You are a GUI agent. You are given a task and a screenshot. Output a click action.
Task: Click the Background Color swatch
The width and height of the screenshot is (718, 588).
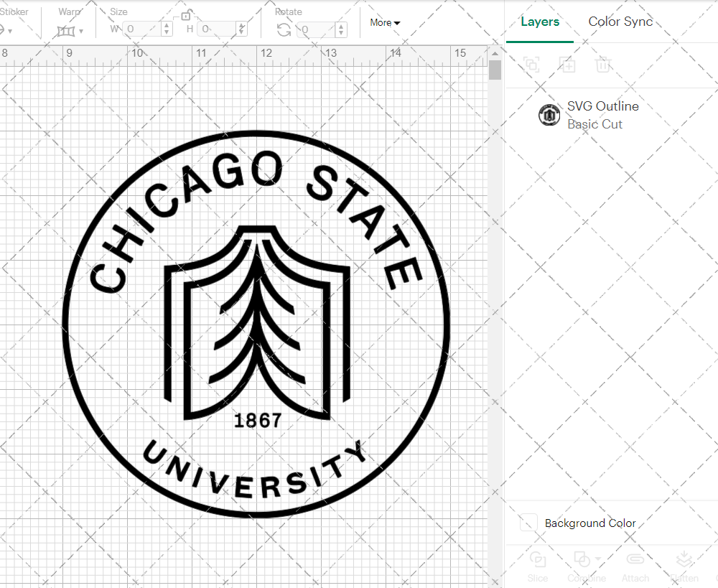pos(528,523)
